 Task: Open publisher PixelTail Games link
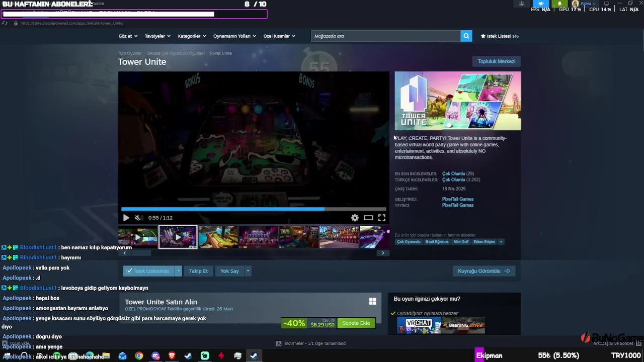(x=458, y=205)
